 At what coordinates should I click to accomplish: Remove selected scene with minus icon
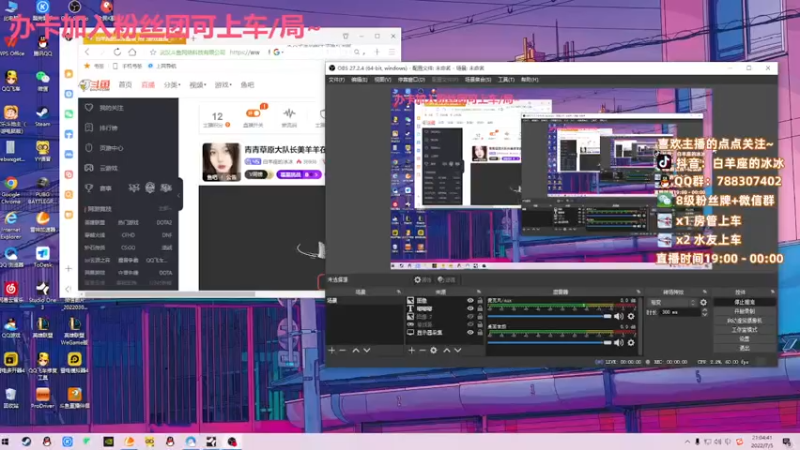point(342,351)
